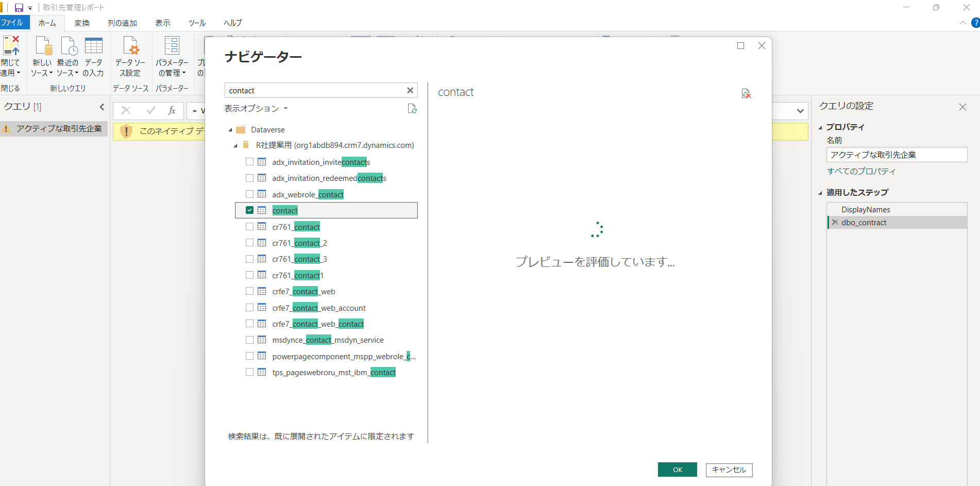Click table icon next to crfe7_contact_web
This screenshot has height=486, width=980.
262,291
